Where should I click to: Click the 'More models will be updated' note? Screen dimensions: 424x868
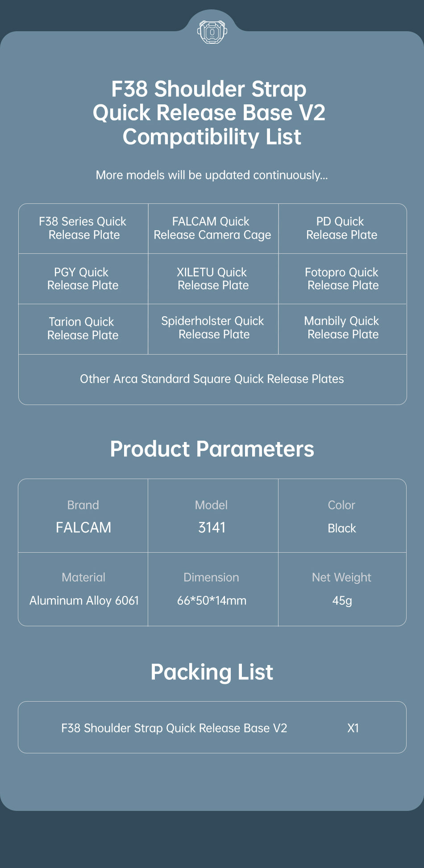(x=212, y=175)
